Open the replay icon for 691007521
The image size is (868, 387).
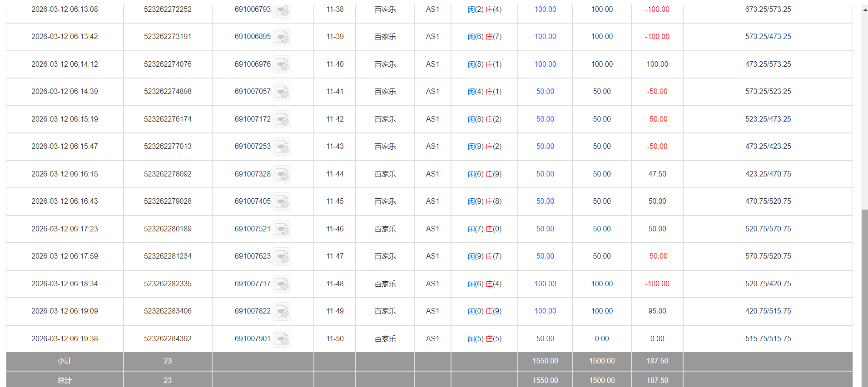tap(282, 230)
